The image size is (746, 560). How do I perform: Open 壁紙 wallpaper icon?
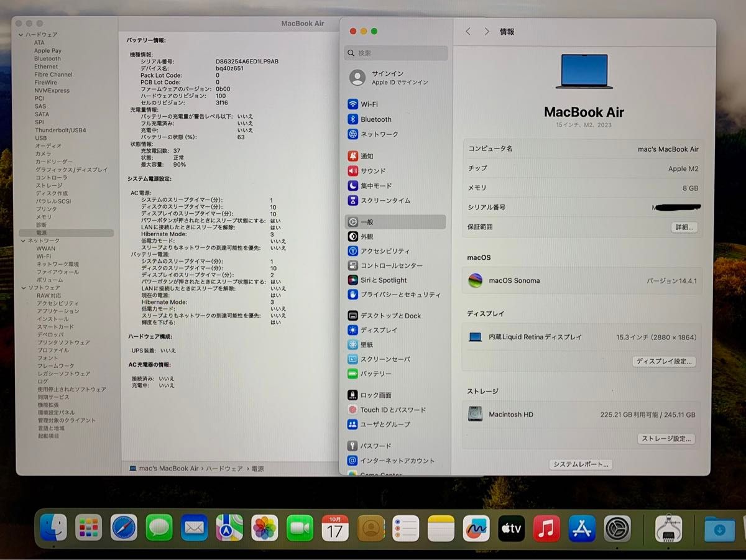tap(352, 344)
